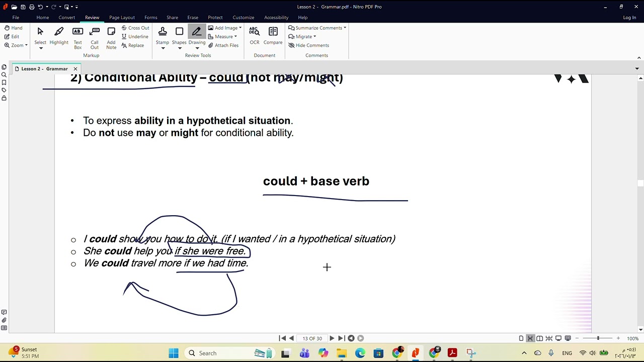The width and height of the screenshot is (644, 362).
Task: Switch to facing pages view
Action: [x=539, y=338]
